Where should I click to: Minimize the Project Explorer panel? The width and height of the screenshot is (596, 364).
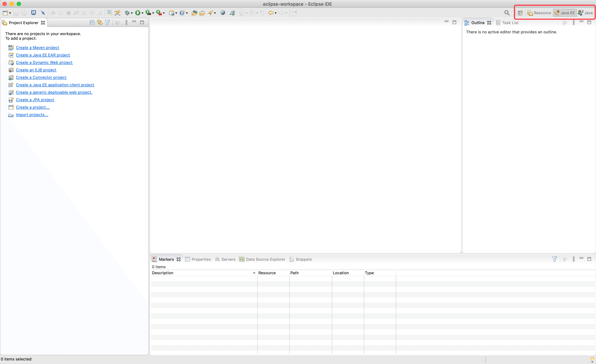tap(134, 21)
